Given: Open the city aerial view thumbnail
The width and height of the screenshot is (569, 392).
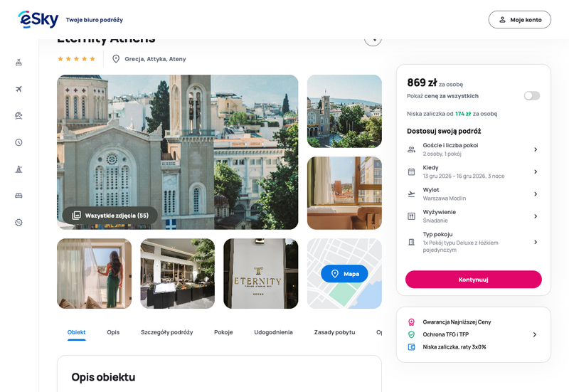Looking at the screenshot, I should pyautogui.click(x=344, y=111).
